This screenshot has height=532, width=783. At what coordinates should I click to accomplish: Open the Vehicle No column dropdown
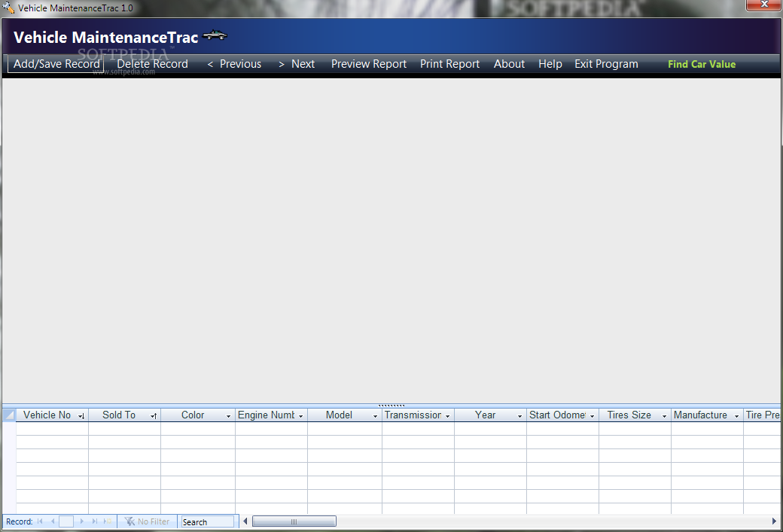(x=81, y=415)
